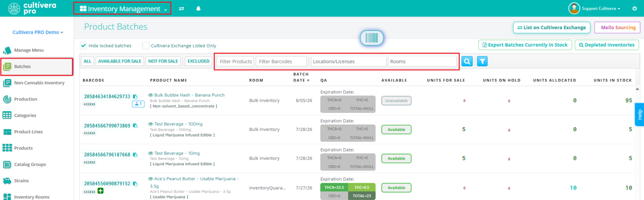The width and height of the screenshot is (644, 200).
Task: Click the Strains car-like icon
Action: 7,181
